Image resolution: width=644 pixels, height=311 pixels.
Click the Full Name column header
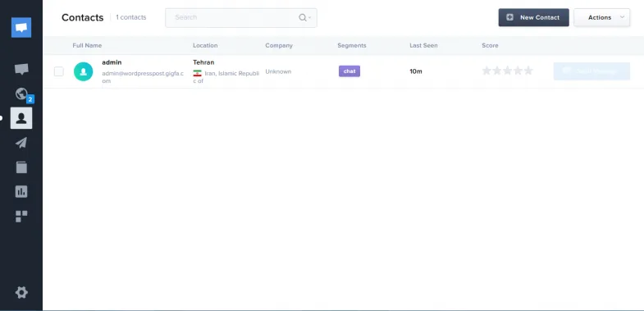coord(87,46)
